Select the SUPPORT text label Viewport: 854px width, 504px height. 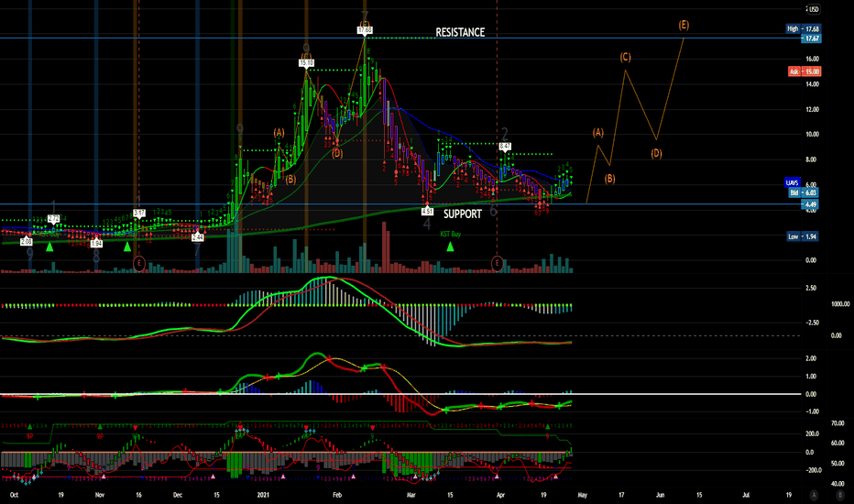click(463, 214)
